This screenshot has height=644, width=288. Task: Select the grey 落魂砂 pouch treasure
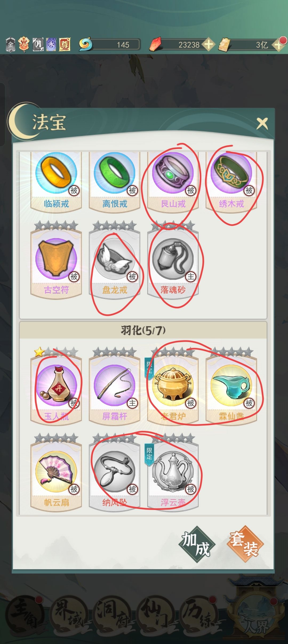click(x=173, y=263)
